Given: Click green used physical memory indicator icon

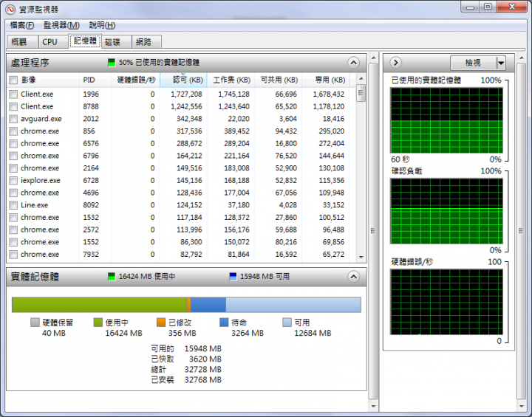Looking at the screenshot, I should coord(112,63).
